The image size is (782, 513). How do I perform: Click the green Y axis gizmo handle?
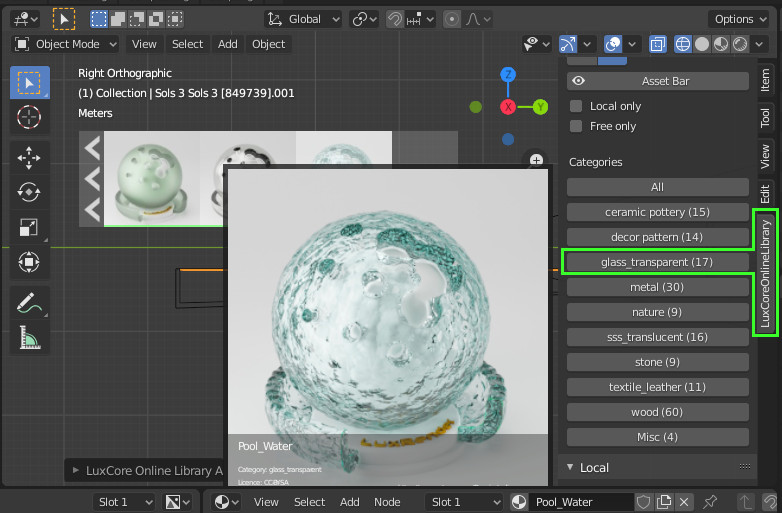(540, 106)
